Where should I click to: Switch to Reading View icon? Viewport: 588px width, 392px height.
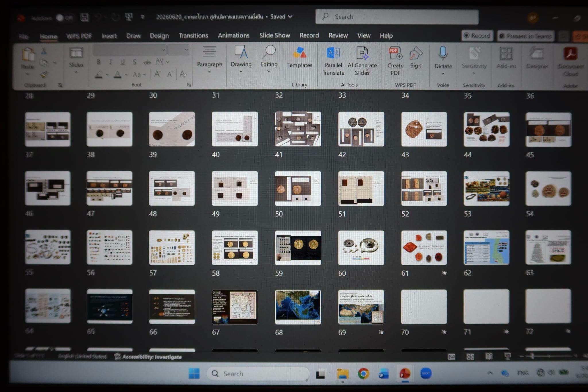point(489,356)
